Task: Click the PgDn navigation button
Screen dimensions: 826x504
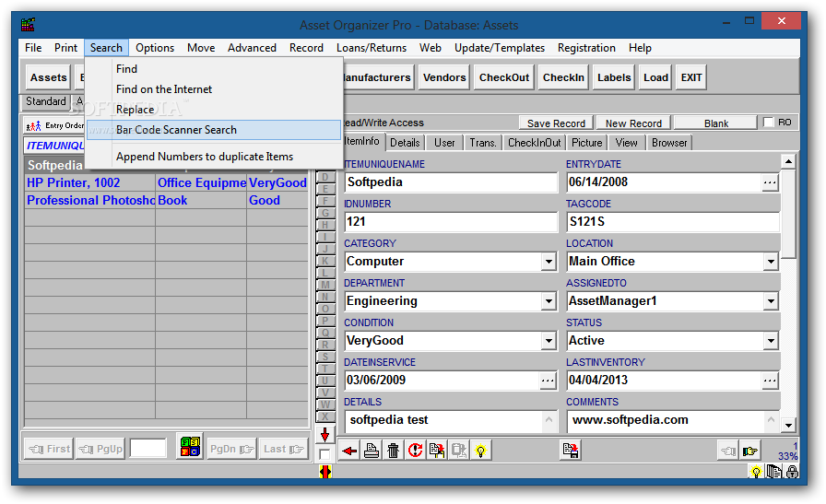Action: (231, 450)
